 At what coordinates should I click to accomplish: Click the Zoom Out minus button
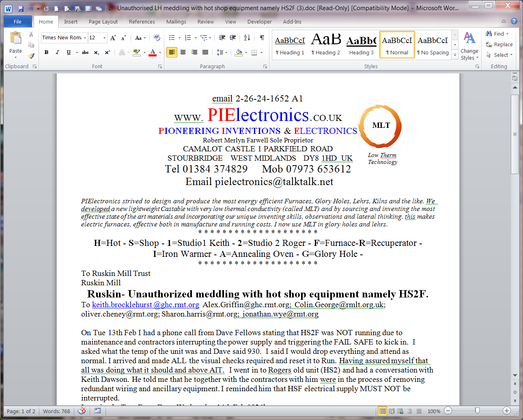point(448,411)
